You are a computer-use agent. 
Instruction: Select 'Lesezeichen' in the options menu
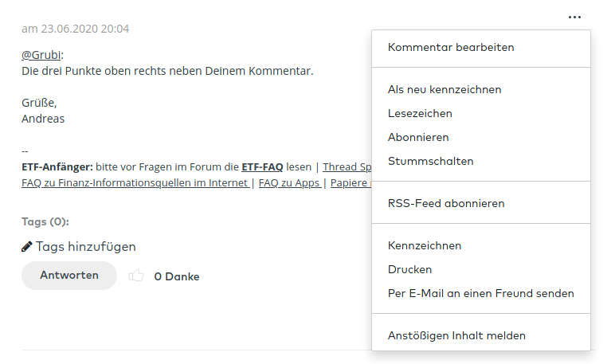coord(420,114)
